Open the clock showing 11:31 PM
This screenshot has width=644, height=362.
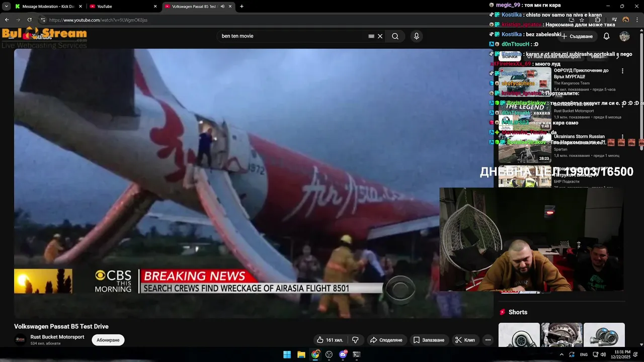coord(622,354)
